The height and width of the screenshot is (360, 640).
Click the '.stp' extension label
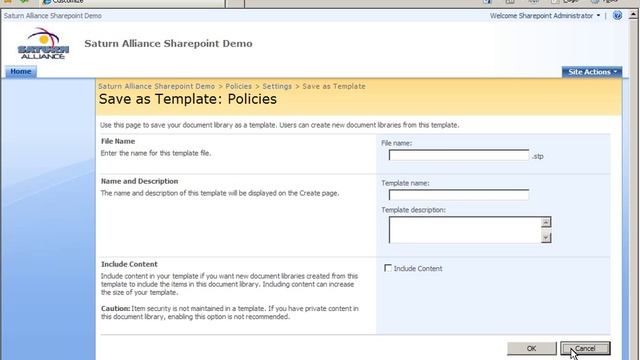click(538, 156)
